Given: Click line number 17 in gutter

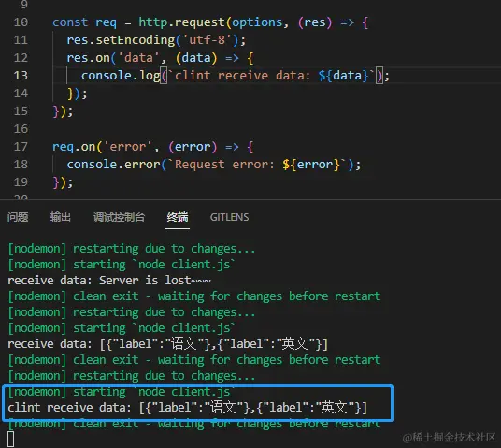Looking at the screenshot, I should [21, 147].
